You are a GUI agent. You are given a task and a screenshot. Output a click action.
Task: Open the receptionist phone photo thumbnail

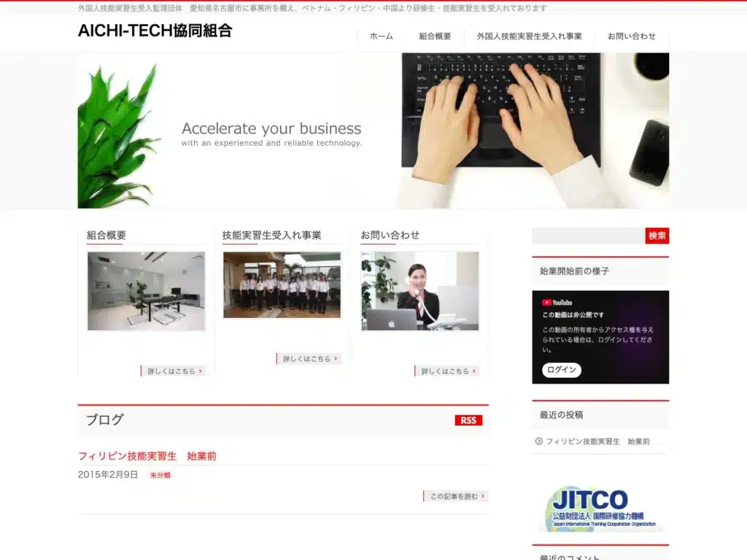pos(419,291)
